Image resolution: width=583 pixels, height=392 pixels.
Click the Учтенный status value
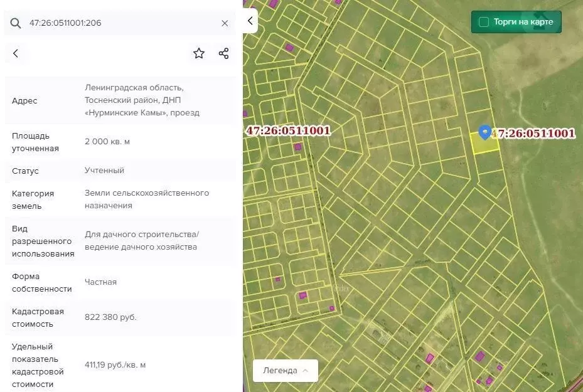point(104,171)
